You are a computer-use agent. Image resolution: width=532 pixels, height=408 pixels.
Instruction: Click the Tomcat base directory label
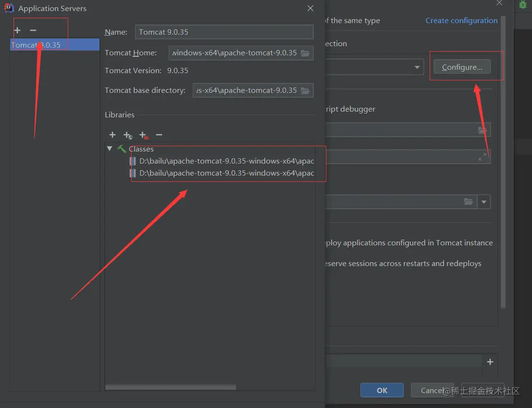click(x=145, y=90)
